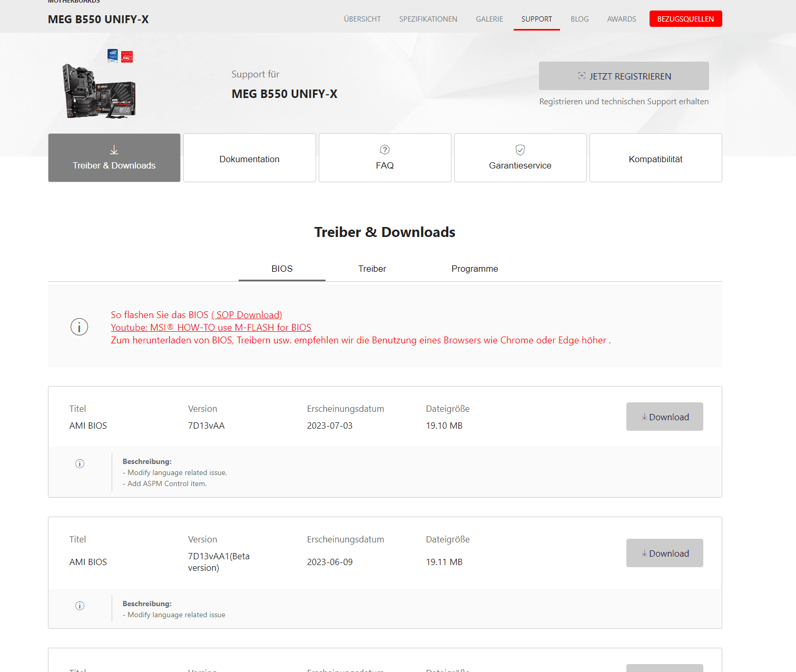The width and height of the screenshot is (796, 672).
Task: Select the SUPPORT navigation tab
Action: pos(536,19)
